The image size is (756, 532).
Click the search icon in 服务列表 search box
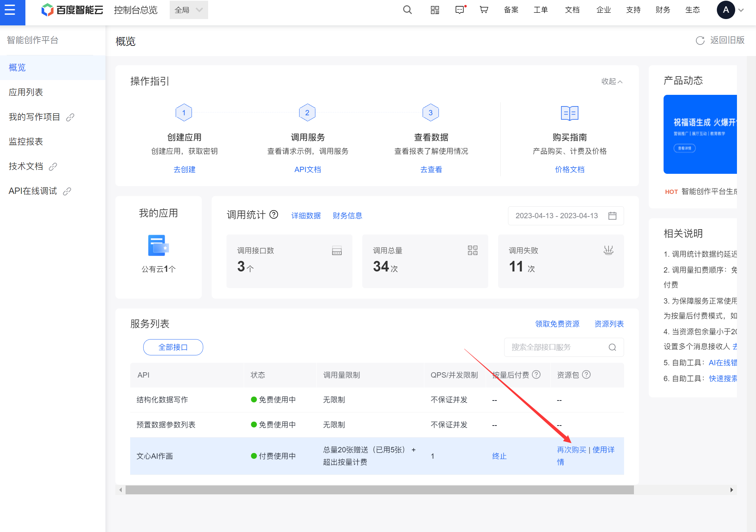[x=612, y=347]
